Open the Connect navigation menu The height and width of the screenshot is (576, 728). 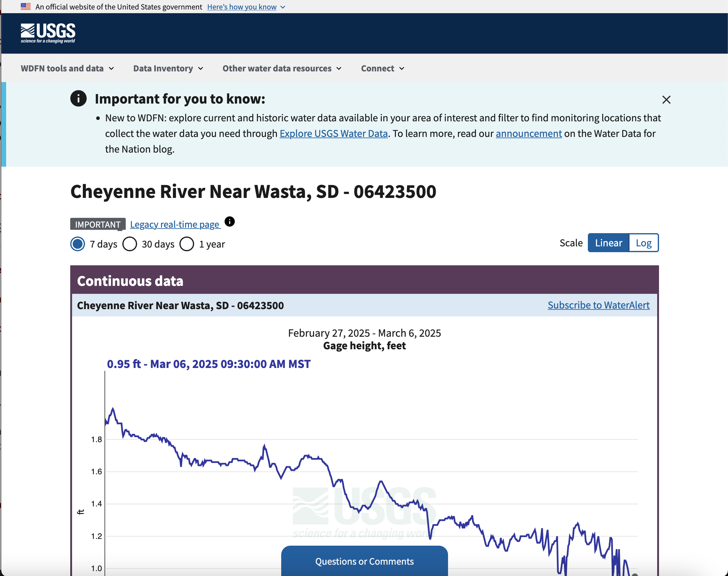pyautogui.click(x=382, y=68)
